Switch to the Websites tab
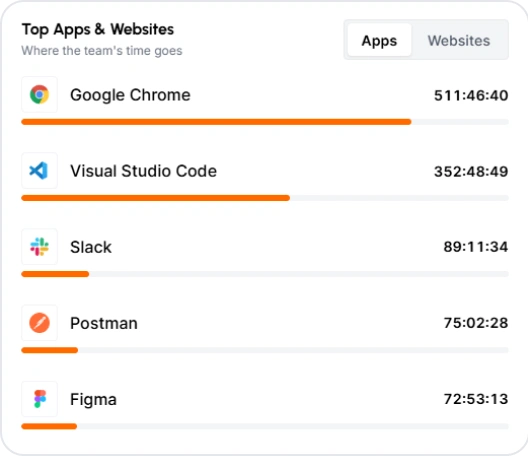The image size is (528, 456). (x=459, y=40)
